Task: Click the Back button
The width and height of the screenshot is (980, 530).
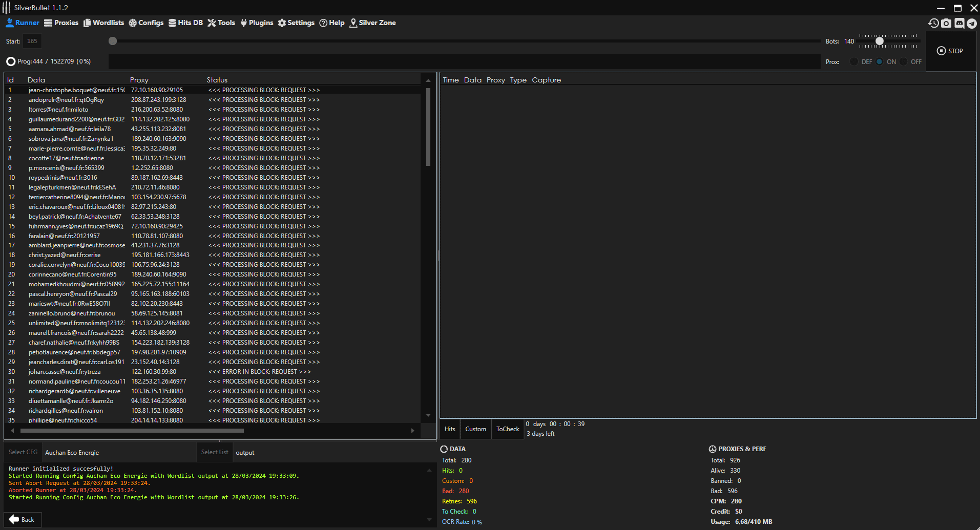Action: 22,519
